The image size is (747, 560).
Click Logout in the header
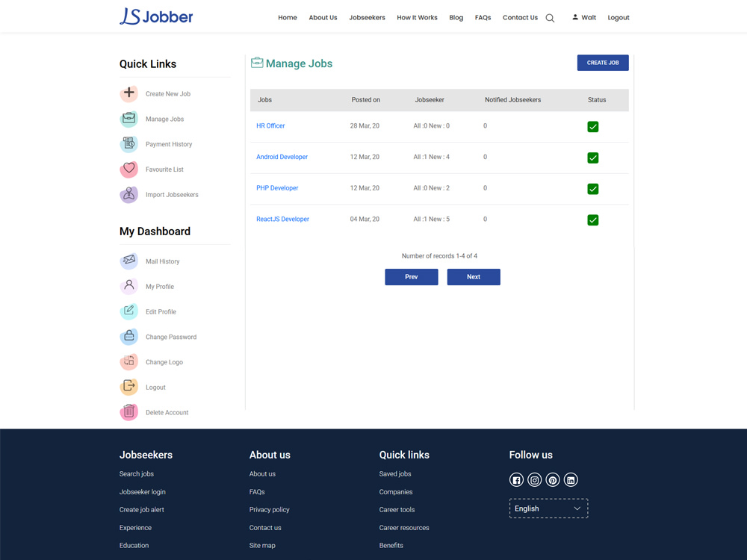[x=619, y=18]
